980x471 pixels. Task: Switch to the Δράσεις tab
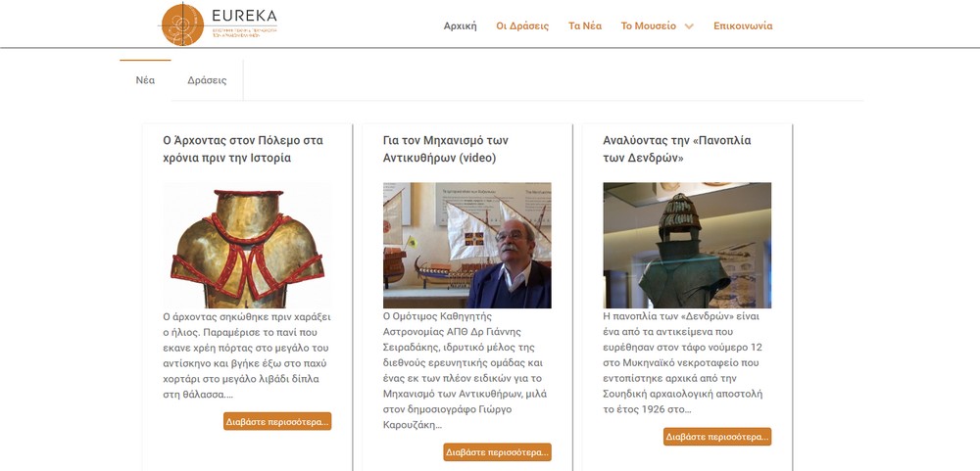[207, 80]
